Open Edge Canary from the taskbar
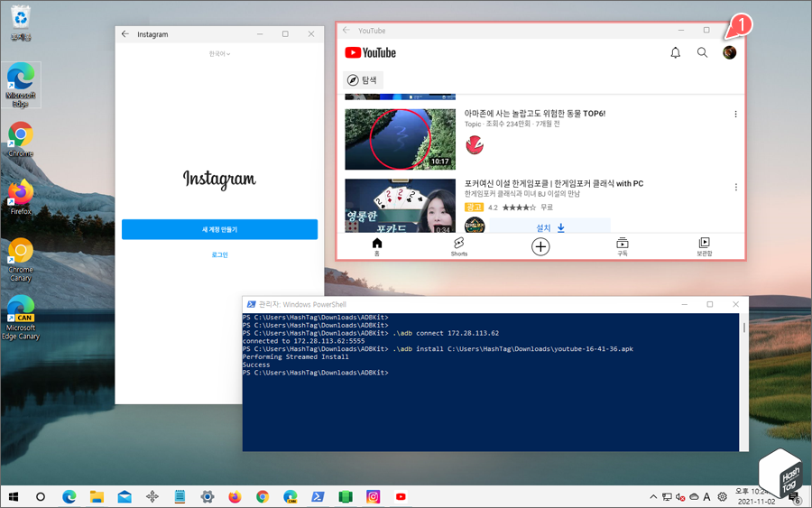Viewport: 812px width, 508px height. pos(290,497)
